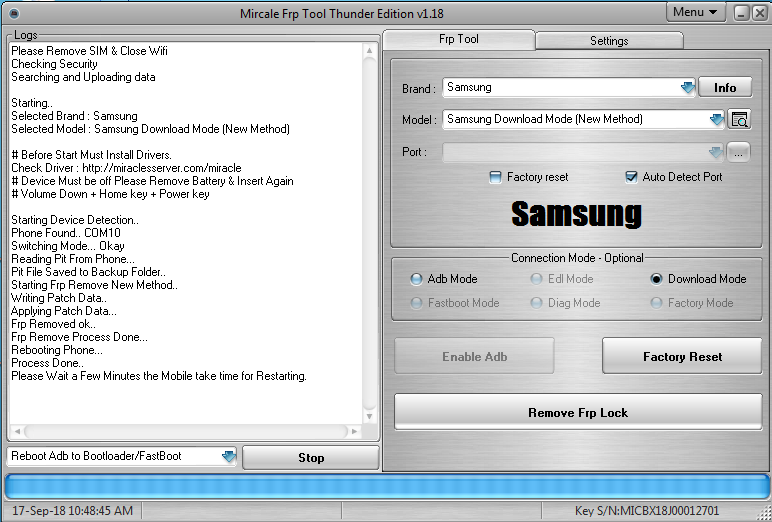Click the 'Pit File Saved to Backup Folder..' line
772x522 pixels.
click(88, 272)
